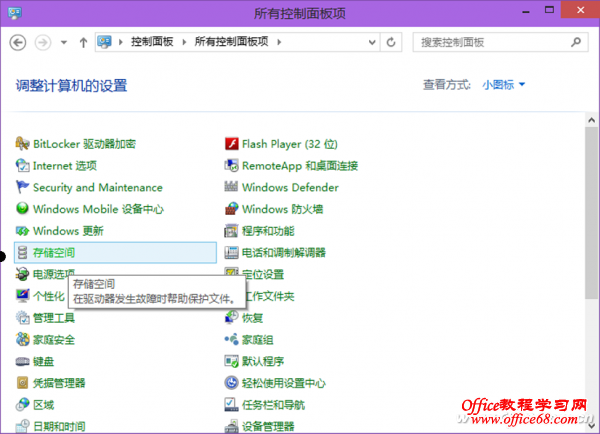Screen dimensions: 600x434
Task: Open the Windows Defender text link
Action: [290, 188]
